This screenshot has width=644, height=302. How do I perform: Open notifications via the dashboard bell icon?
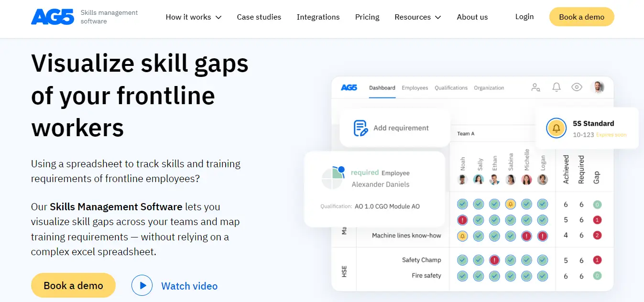[557, 87]
